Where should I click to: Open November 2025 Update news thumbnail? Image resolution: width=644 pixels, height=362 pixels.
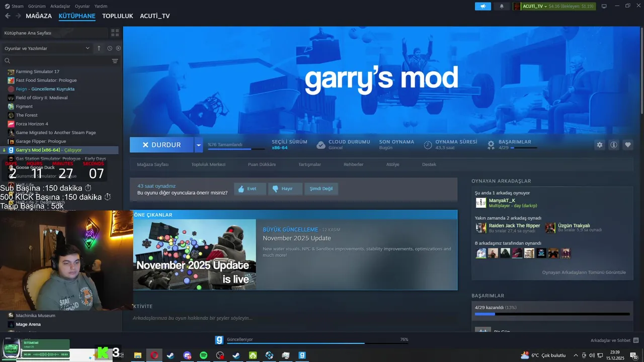coord(194,255)
